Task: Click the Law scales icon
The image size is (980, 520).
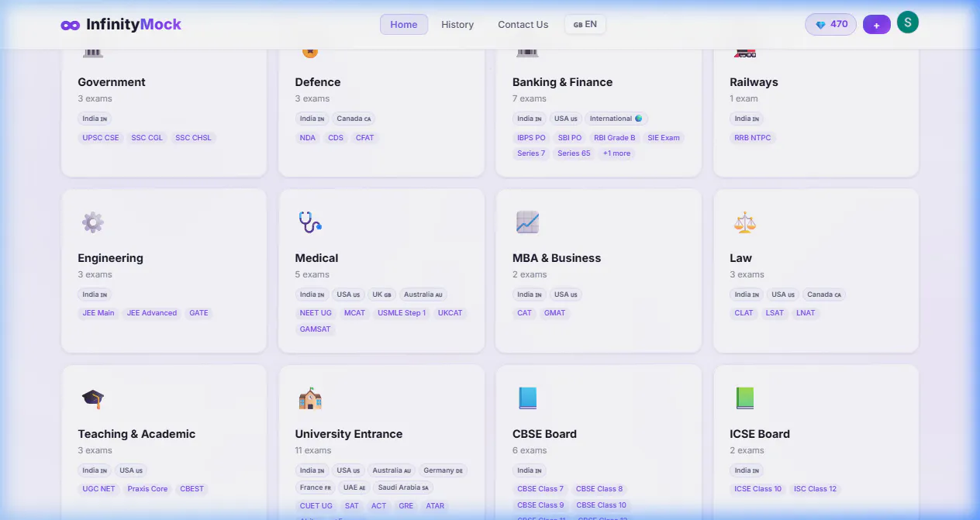Action: [744, 222]
